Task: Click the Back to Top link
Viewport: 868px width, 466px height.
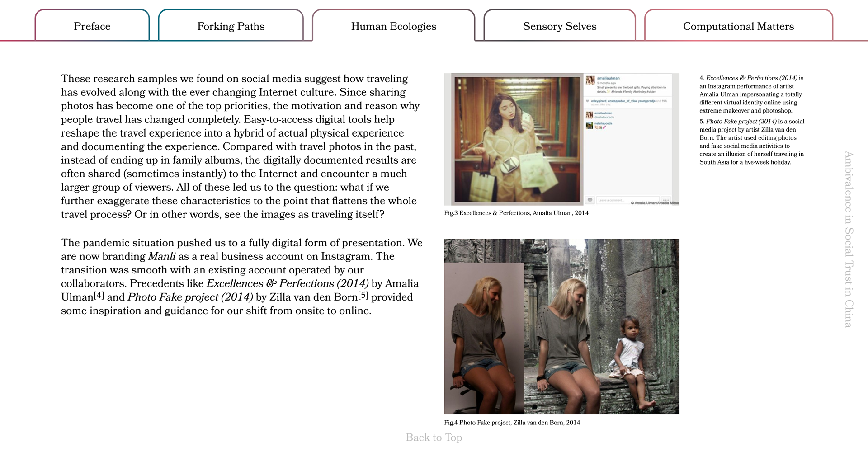Action: pyautogui.click(x=434, y=437)
